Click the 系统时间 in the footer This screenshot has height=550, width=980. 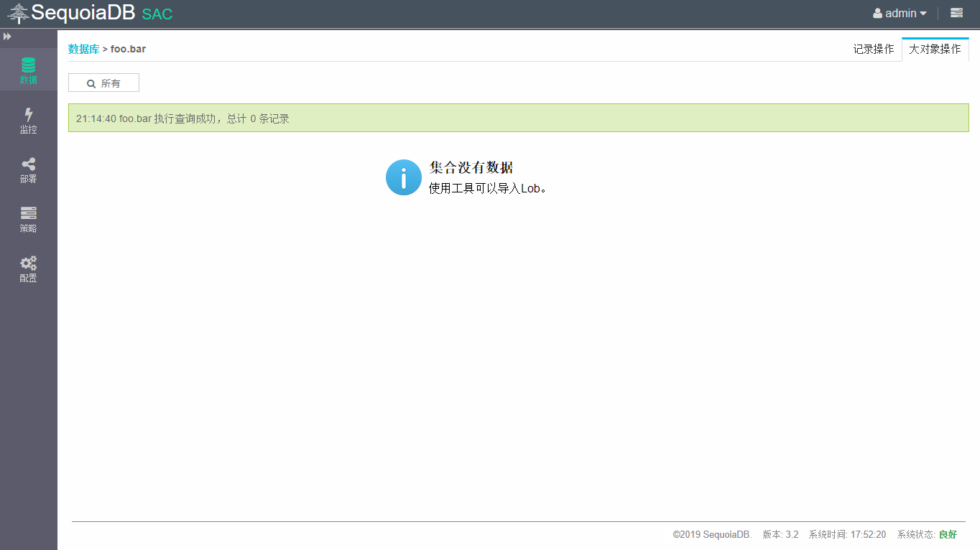(847, 534)
